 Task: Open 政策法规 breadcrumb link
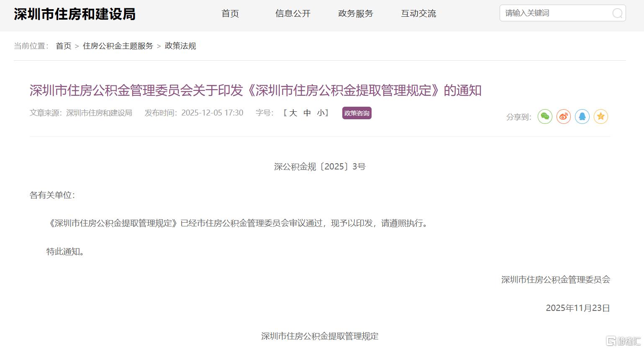180,46
